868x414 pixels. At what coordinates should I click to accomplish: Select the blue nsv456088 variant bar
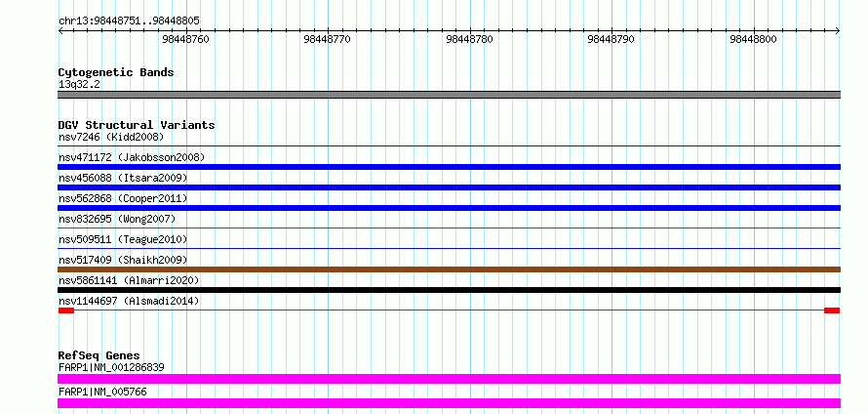449,187
